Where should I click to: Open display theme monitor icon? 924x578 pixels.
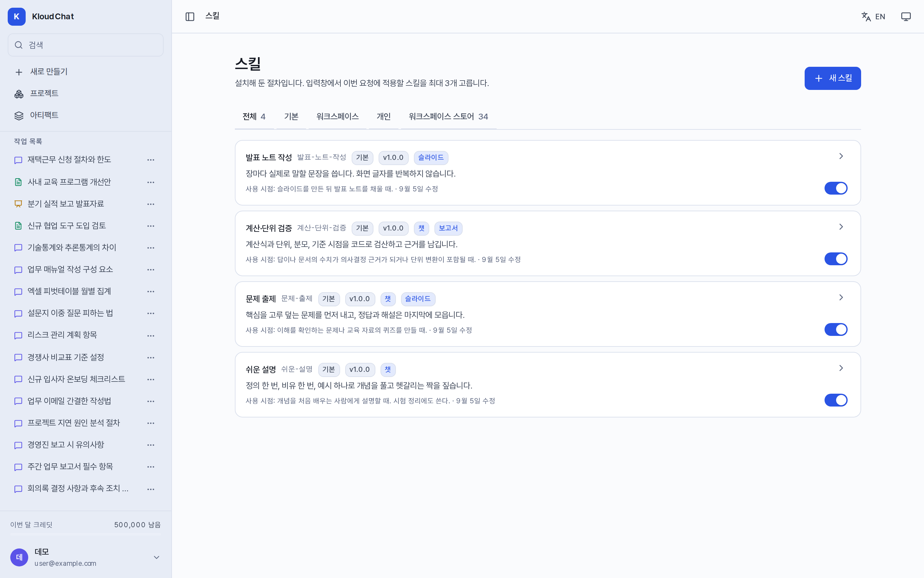coord(906,16)
